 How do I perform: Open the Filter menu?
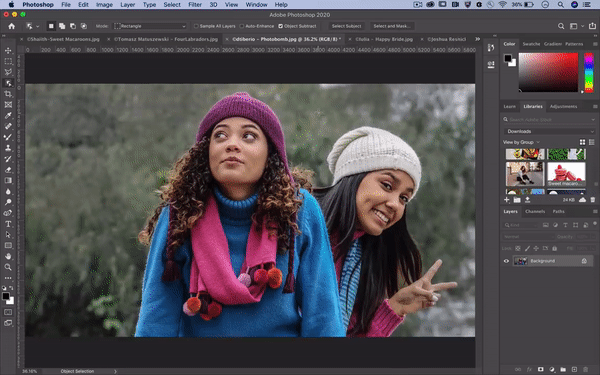(x=195, y=5)
